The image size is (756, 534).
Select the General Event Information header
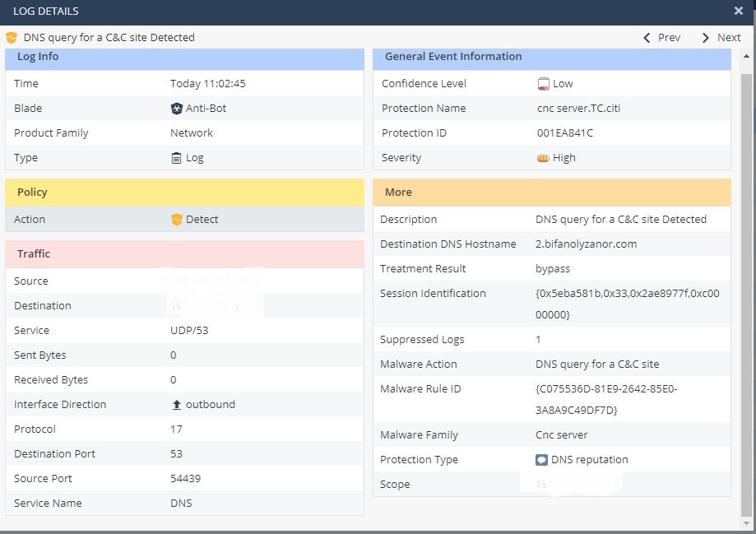[x=551, y=58]
